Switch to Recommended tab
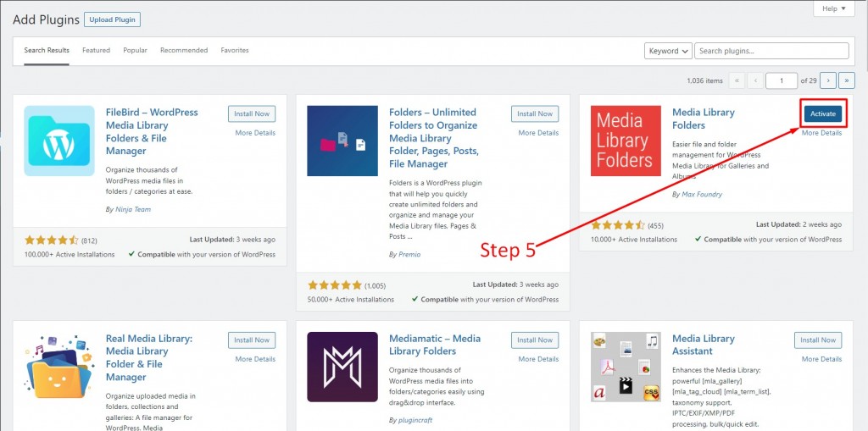The image size is (868, 431). 184,50
